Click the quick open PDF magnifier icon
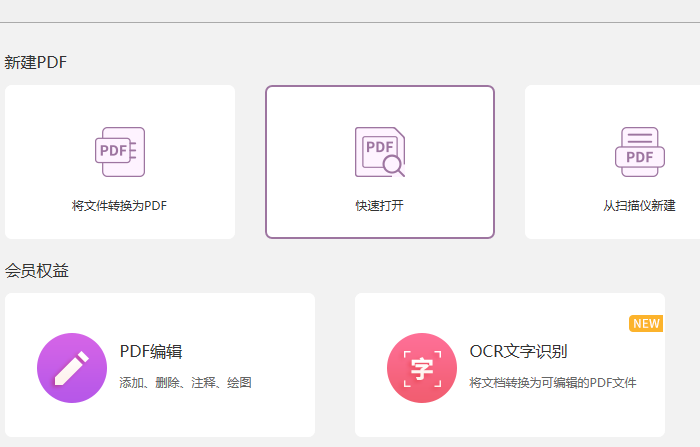 coord(380,152)
